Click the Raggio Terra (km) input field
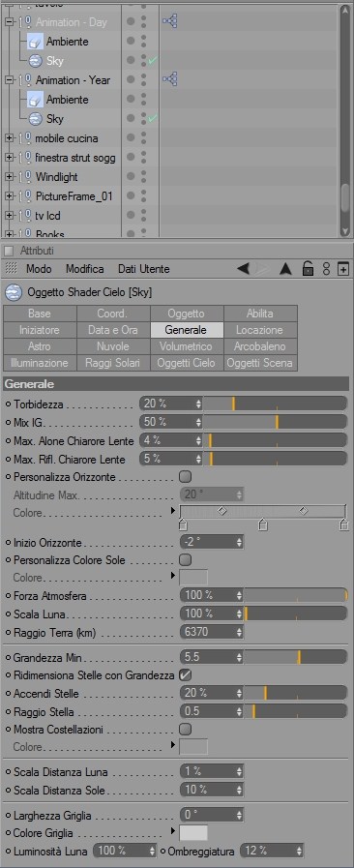Screen dimensions: 354x868 point(212,632)
